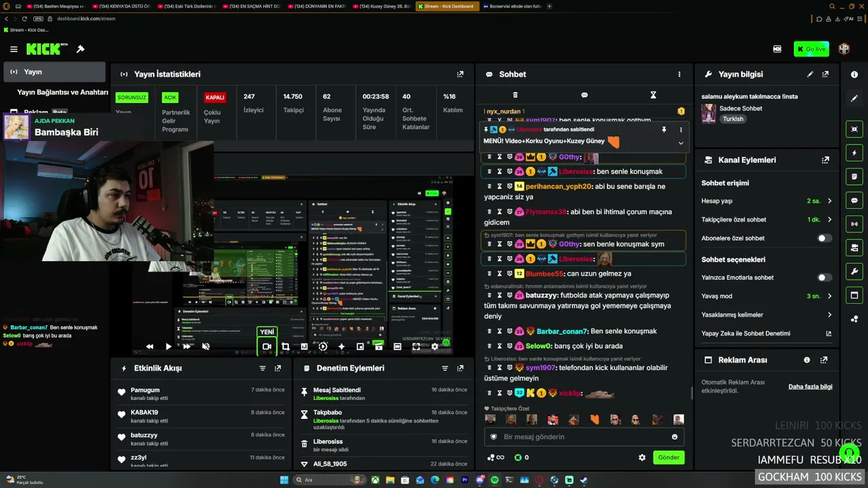Delete Selow0's chat message
The height and width of the screenshot is (488, 868).
click(x=489, y=346)
